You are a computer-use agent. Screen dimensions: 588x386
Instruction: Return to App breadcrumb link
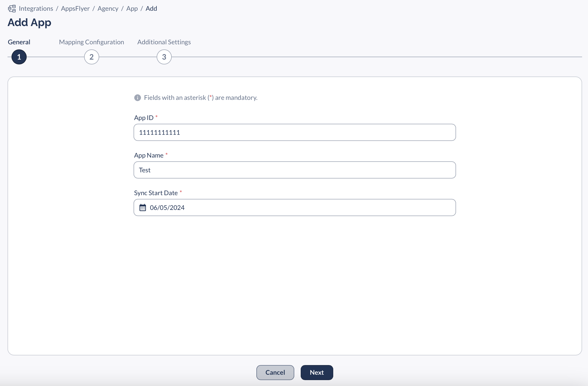coord(132,9)
